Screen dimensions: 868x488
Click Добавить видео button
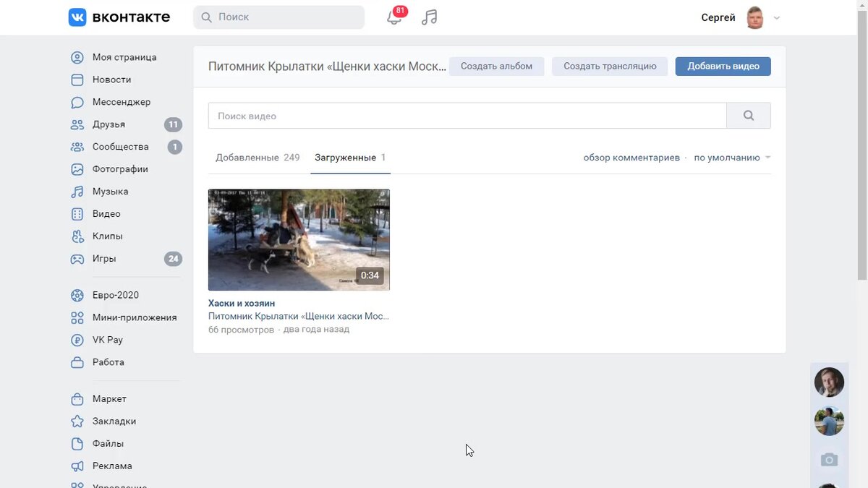[723, 67]
